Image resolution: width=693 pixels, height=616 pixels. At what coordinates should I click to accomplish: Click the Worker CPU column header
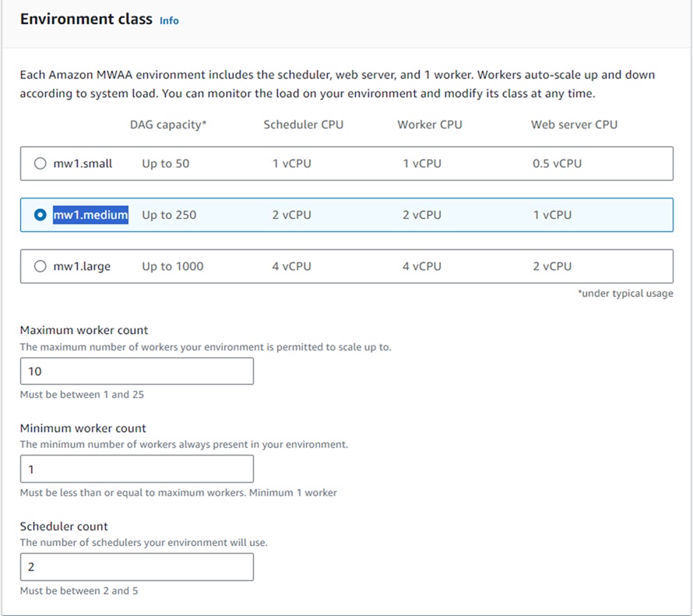[429, 125]
